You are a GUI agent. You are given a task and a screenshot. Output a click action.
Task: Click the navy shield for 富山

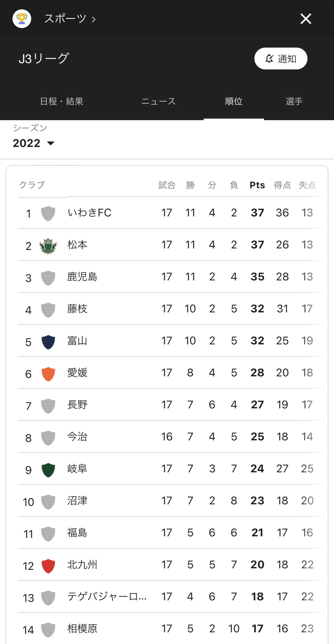(48, 342)
